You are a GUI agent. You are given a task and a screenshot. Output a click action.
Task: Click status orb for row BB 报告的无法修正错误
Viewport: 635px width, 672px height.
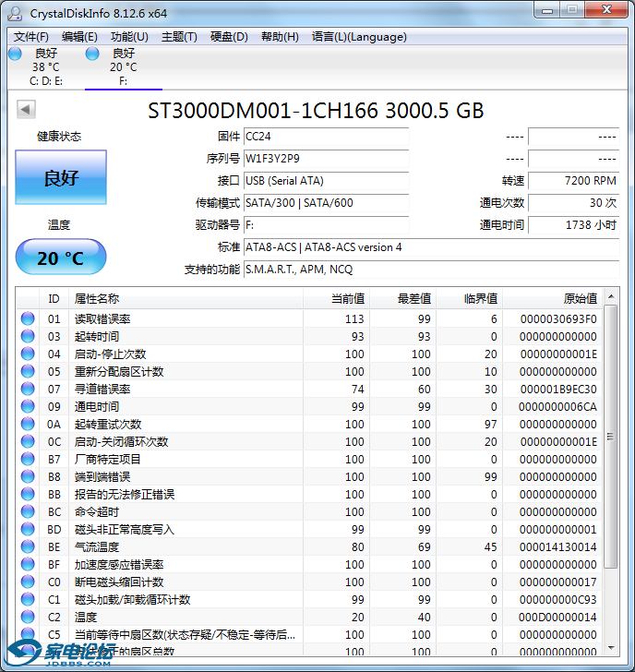[28, 494]
